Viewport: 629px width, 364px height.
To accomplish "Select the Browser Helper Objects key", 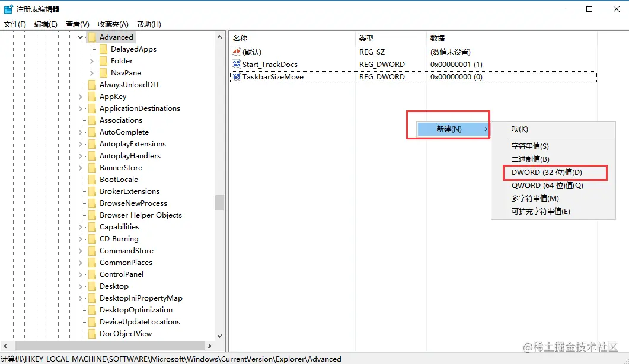I will pyautogui.click(x=141, y=215).
